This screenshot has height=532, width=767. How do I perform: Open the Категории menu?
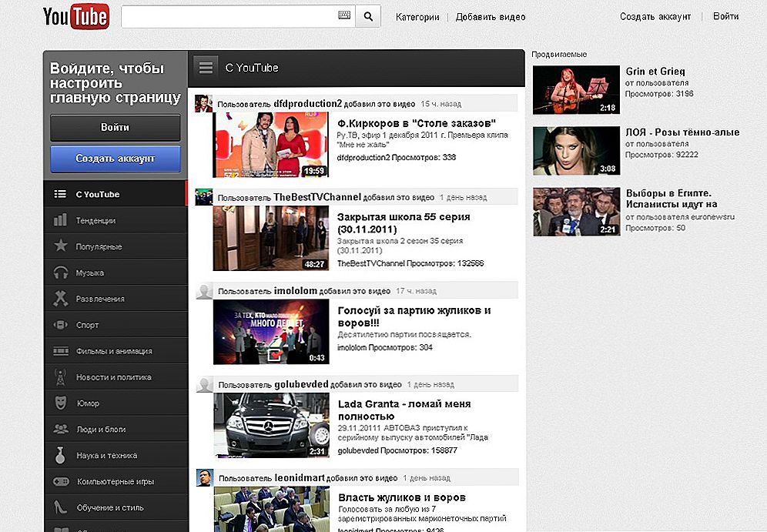[x=417, y=15]
